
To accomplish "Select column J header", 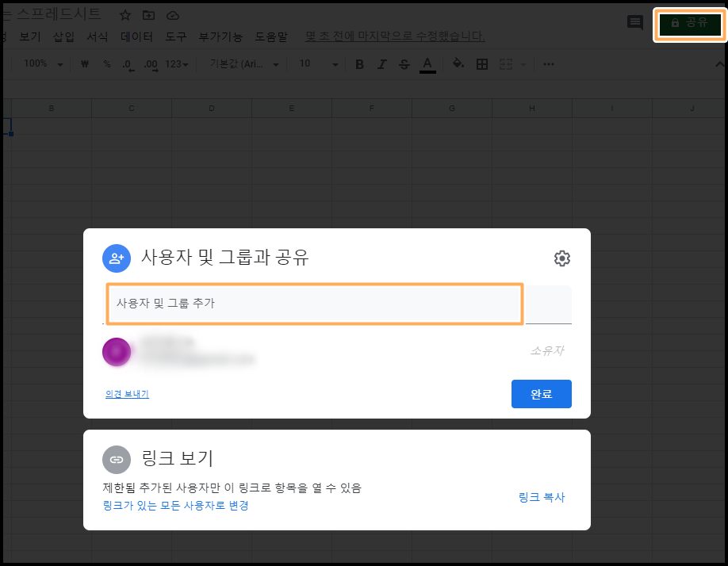I will point(689,108).
